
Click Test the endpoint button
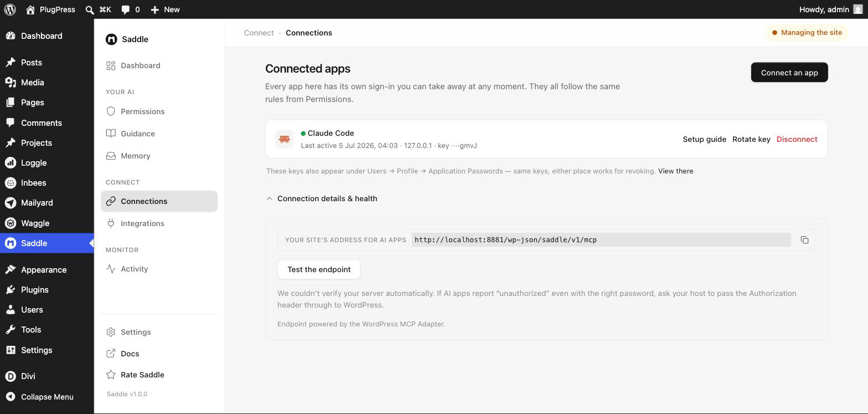[x=319, y=269]
